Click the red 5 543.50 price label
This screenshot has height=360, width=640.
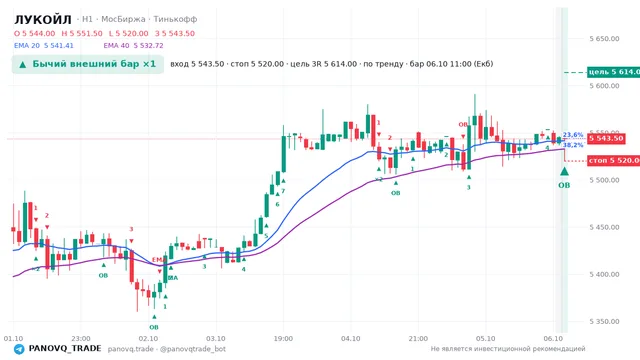point(607,138)
